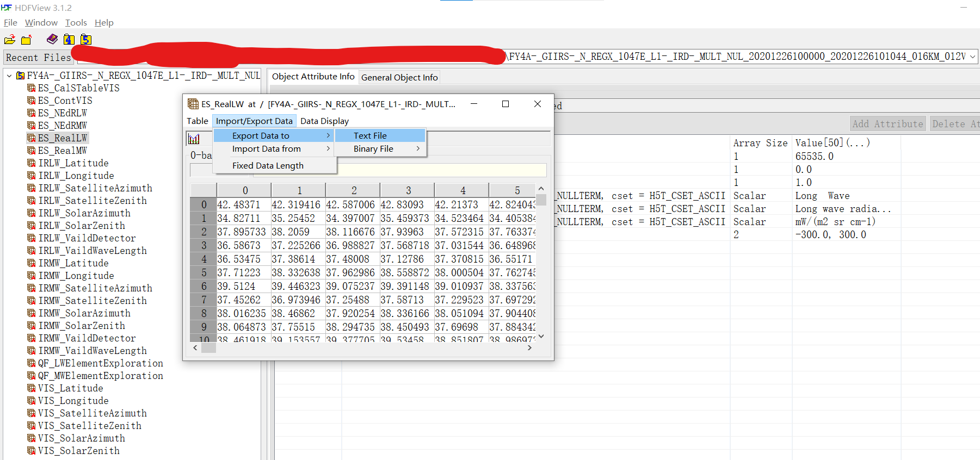
Task: Select Fixed Data Length menu entry
Action: pyautogui.click(x=275, y=165)
